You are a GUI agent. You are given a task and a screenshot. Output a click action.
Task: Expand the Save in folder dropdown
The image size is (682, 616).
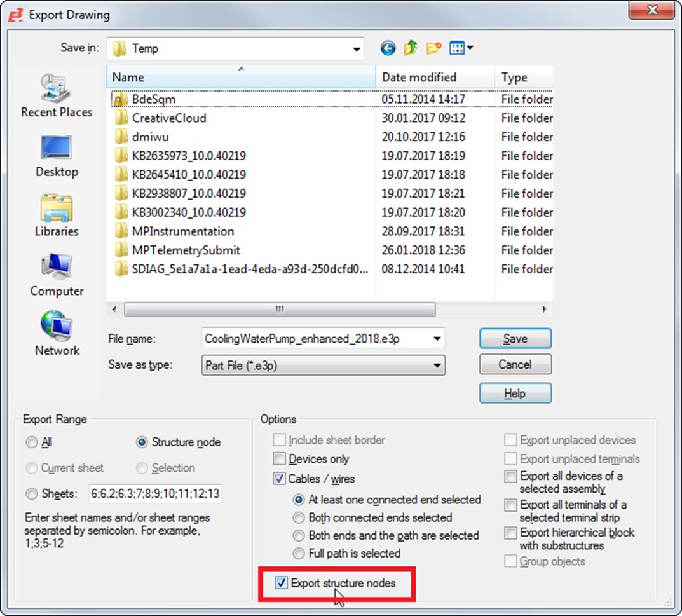coord(356,49)
